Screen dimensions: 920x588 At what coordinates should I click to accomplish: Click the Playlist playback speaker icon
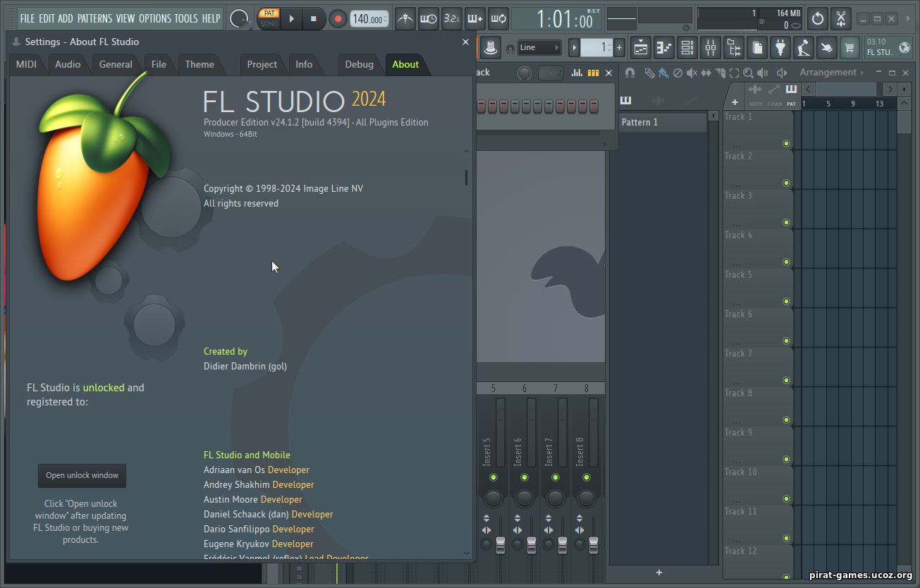coord(762,73)
